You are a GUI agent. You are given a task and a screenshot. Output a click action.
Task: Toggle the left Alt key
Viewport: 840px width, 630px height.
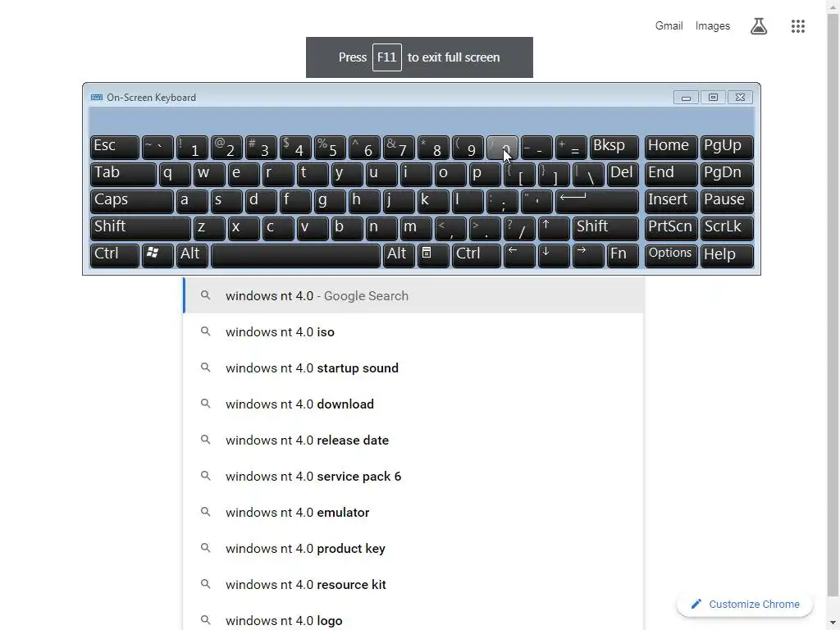tap(192, 256)
